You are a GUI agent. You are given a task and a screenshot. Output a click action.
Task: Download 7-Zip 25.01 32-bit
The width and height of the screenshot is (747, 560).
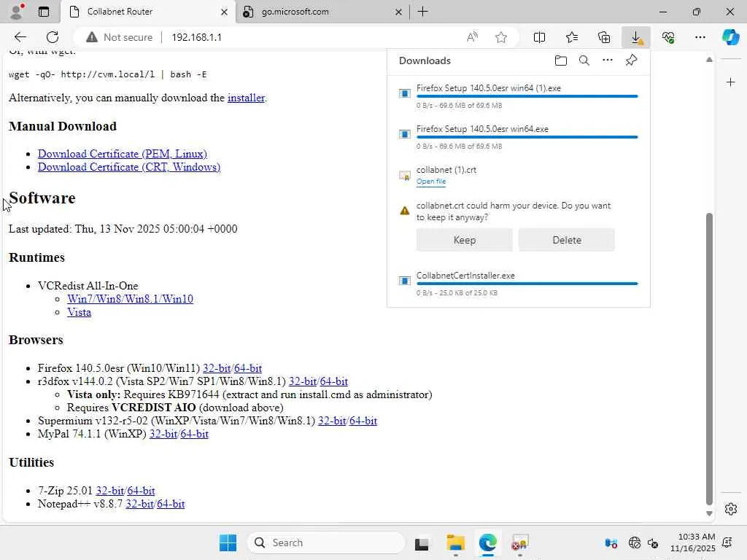(110, 491)
